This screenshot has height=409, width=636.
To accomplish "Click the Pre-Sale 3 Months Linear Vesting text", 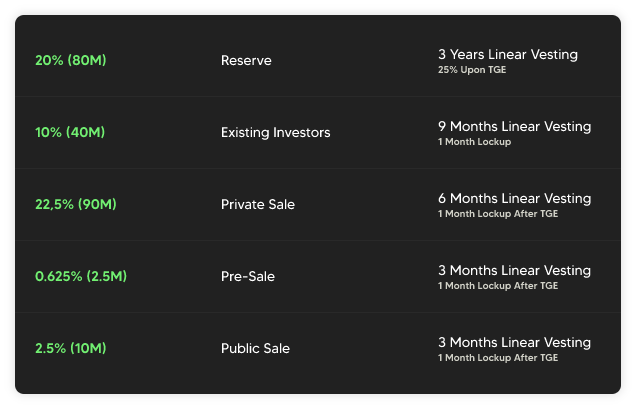I will [x=514, y=270].
